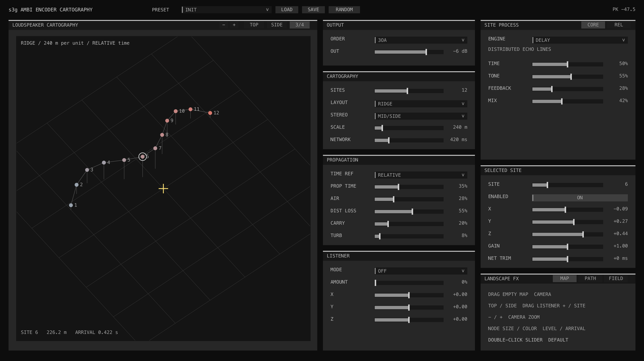Open the listener MODE OFF dropdown
This screenshot has width=644, height=361.
(421, 271)
